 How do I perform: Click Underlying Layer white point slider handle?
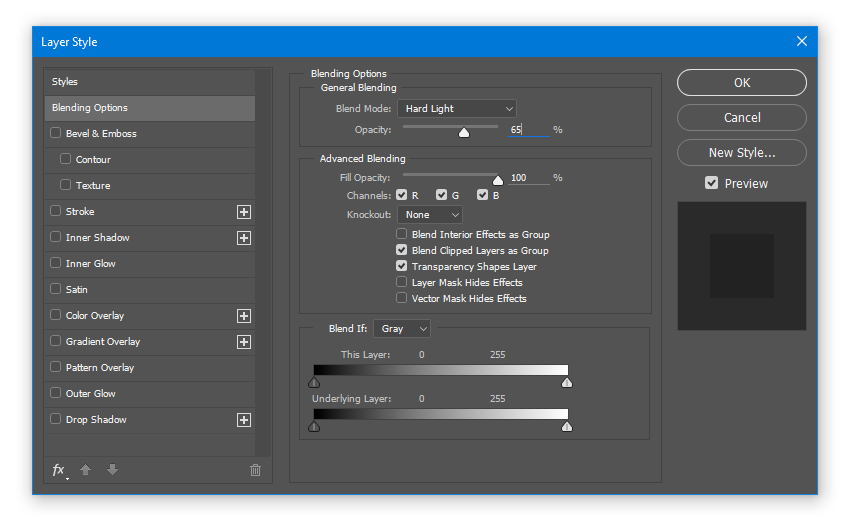coord(567,427)
